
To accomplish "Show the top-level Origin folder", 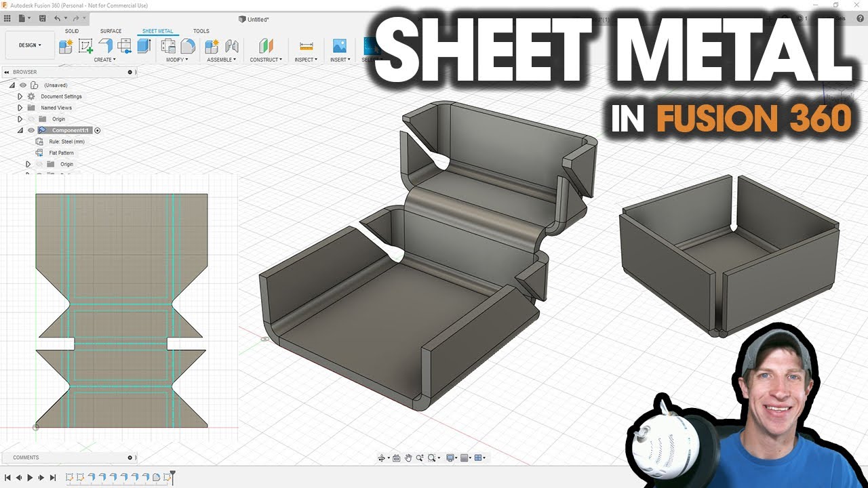I will pyautogui.click(x=31, y=119).
